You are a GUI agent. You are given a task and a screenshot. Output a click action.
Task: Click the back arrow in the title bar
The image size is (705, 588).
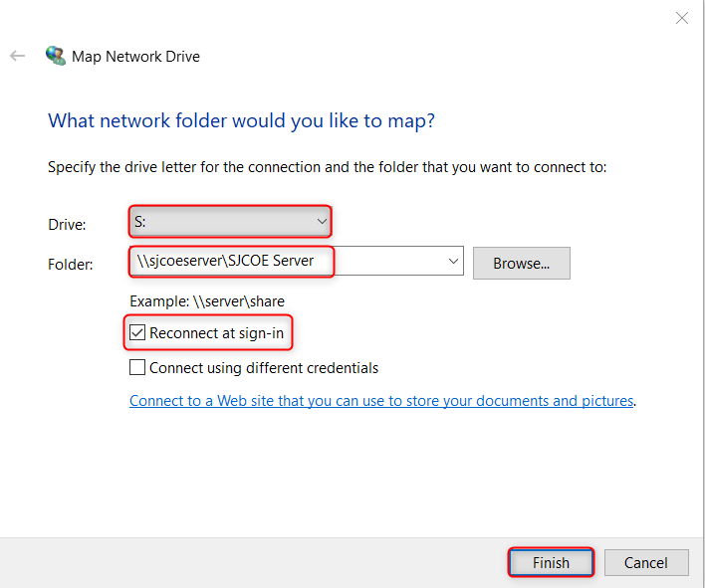(x=17, y=57)
